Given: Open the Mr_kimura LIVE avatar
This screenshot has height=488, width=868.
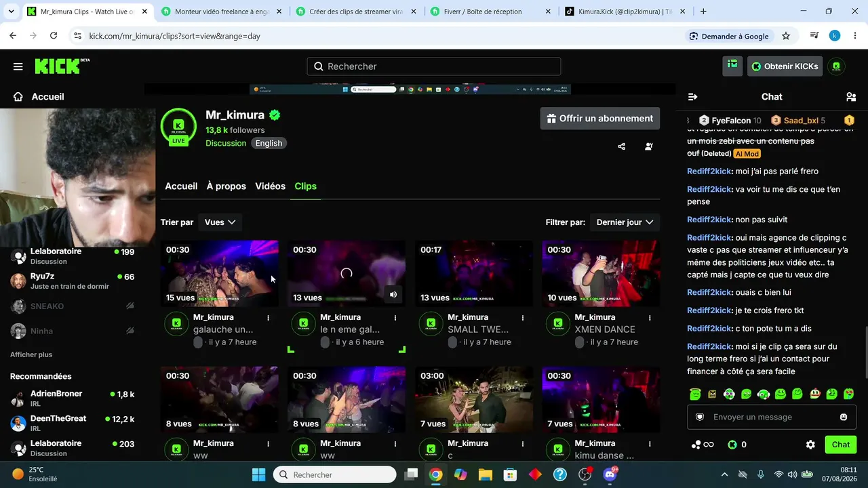Looking at the screenshot, I should pos(178,126).
